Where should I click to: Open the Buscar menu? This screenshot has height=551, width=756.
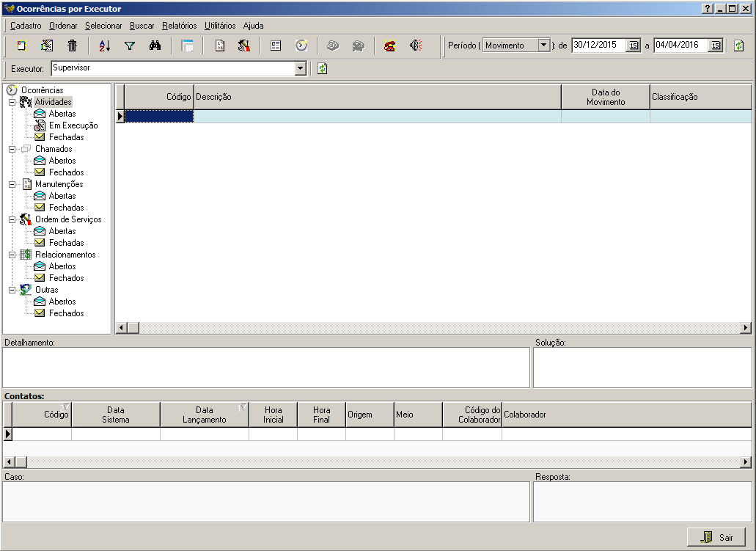[142, 26]
